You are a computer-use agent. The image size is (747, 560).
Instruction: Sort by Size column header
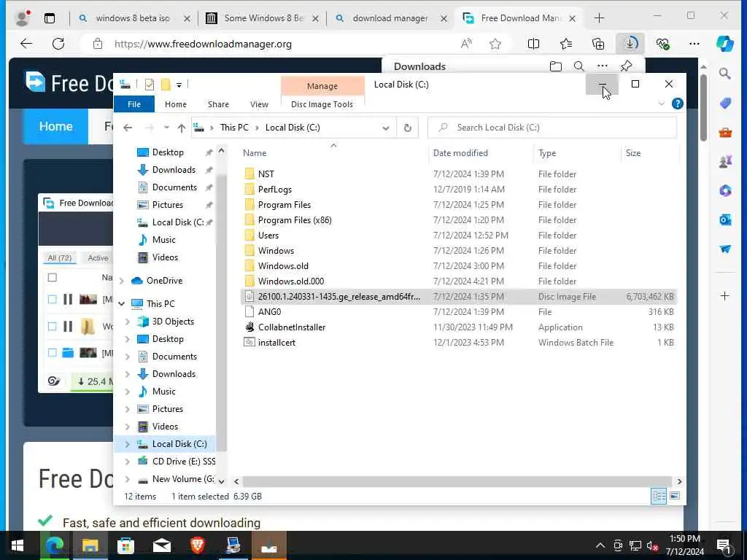pyautogui.click(x=632, y=153)
